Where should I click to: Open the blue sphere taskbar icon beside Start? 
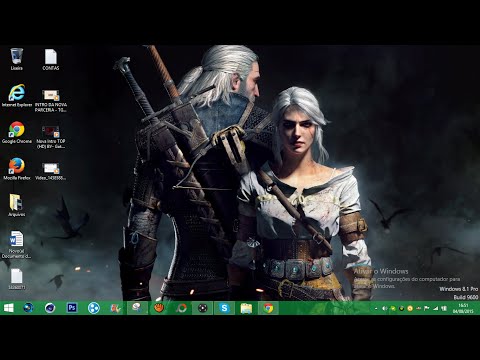[x=28, y=308]
